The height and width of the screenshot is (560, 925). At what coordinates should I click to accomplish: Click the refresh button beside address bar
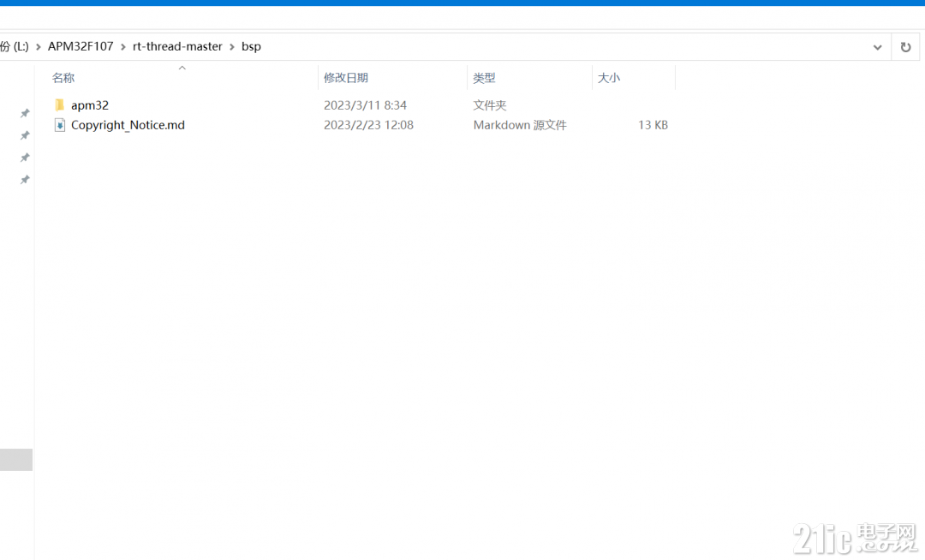(905, 47)
